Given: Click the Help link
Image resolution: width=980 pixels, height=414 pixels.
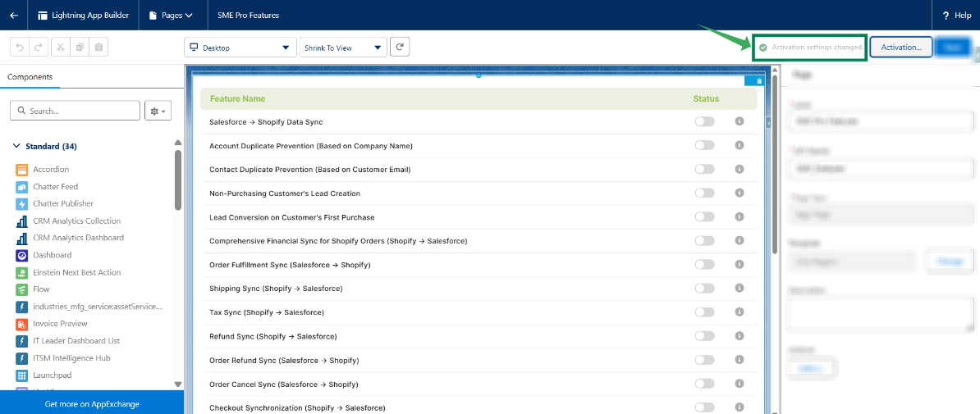Looking at the screenshot, I should [x=963, y=15].
